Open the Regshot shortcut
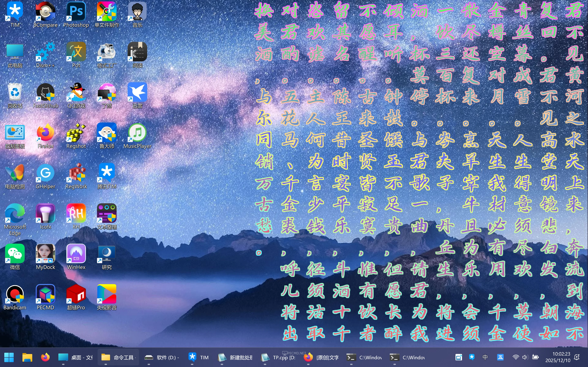The width and height of the screenshot is (588, 367). 76,133
